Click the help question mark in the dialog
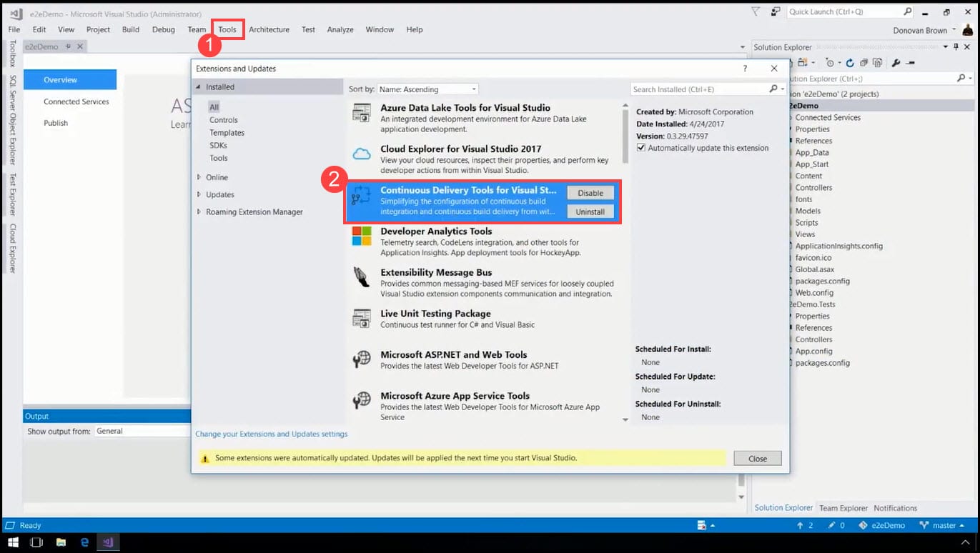Viewport: 980px width, 553px height. tap(745, 69)
